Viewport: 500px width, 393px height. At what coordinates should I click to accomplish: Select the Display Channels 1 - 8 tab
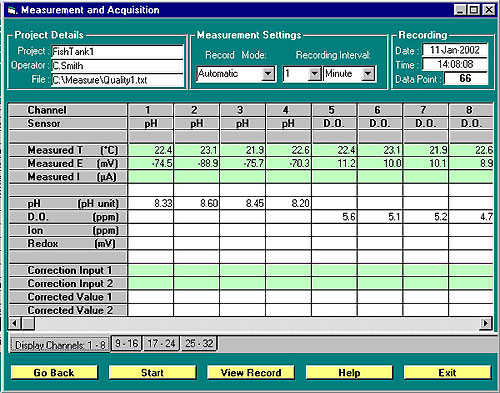pos(60,345)
